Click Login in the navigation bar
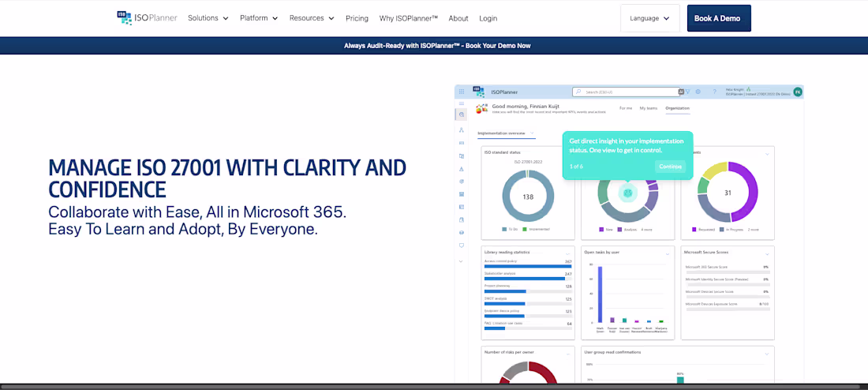This screenshot has height=390, width=868. tap(488, 18)
